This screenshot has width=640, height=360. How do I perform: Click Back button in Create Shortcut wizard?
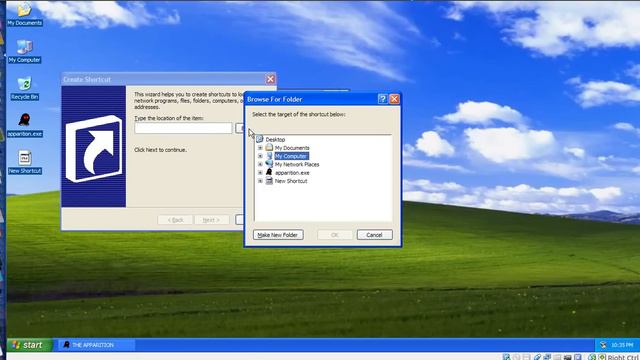click(x=176, y=220)
